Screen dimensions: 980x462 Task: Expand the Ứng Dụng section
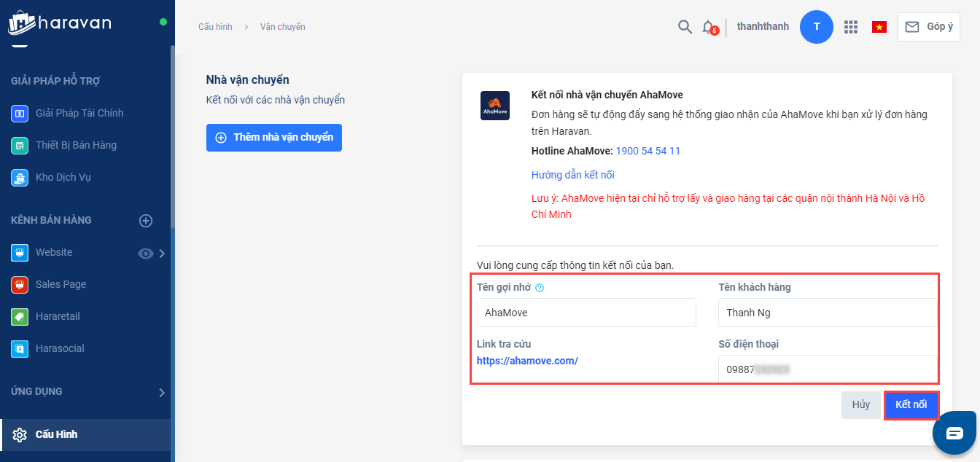click(161, 392)
